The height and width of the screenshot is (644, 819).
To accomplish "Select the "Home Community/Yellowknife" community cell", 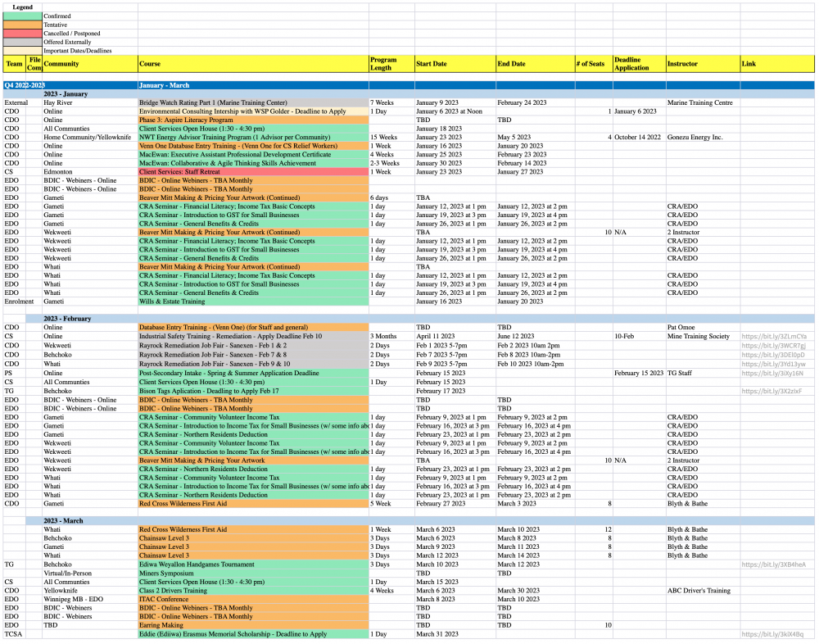I will [90, 138].
